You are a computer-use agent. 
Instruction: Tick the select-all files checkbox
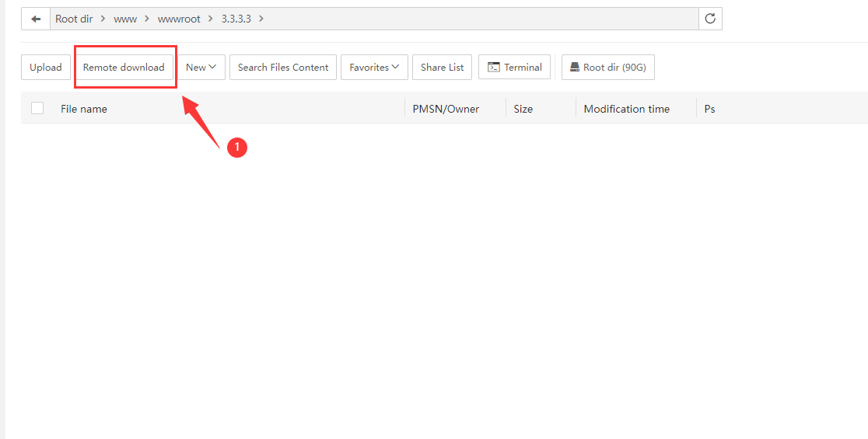[37, 109]
